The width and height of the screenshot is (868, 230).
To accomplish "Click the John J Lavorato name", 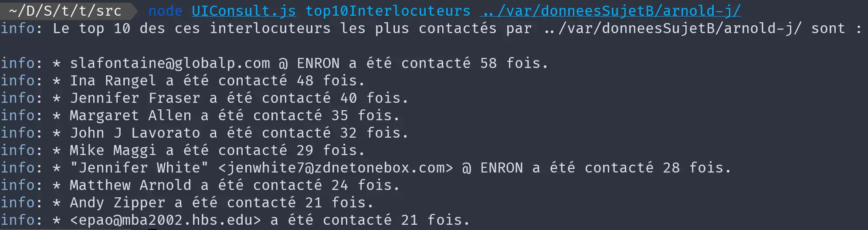I will point(135,133).
